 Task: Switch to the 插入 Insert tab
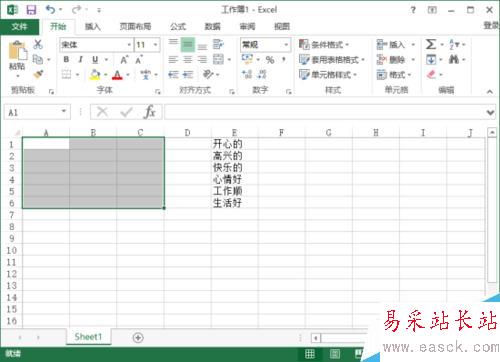point(92,27)
